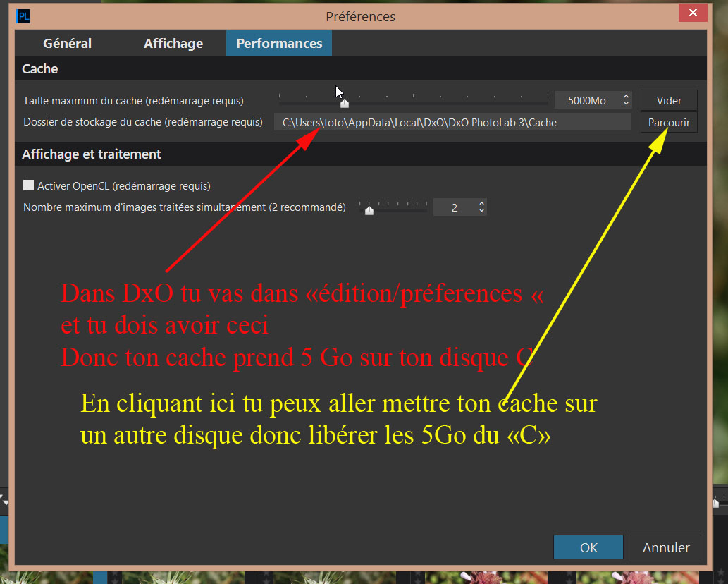Close the Préférences dialog with the red X

[x=692, y=12]
